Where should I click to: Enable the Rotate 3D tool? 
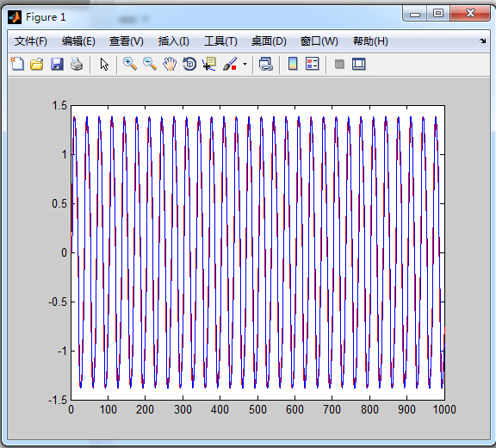click(x=189, y=64)
